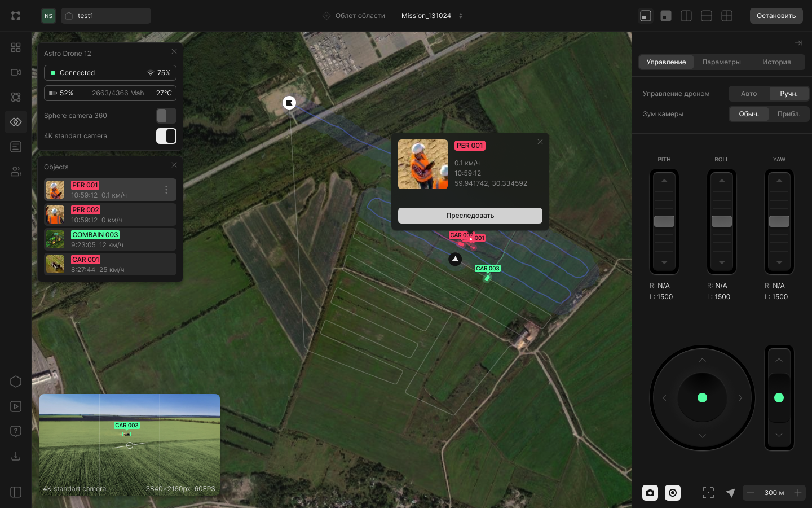Click the navigation arrow locate icon
The width and height of the screenshot is (812, 508).
730,493
